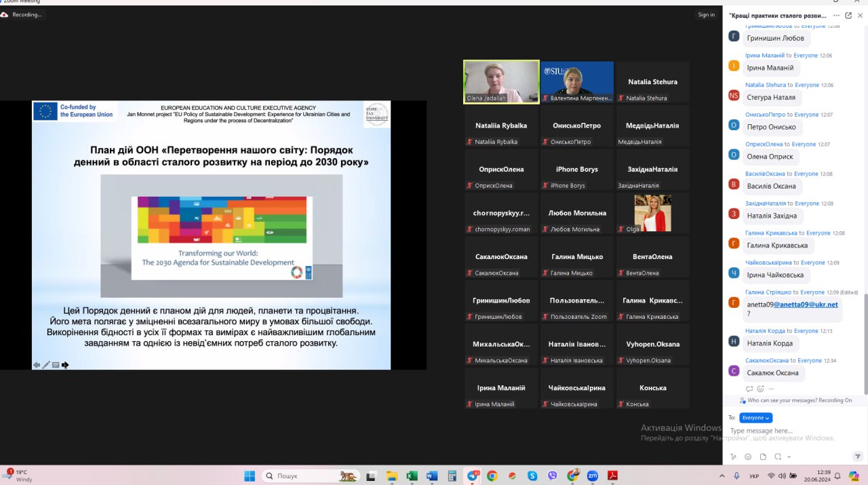Open emoji picker in chat composer

(748, 457)
